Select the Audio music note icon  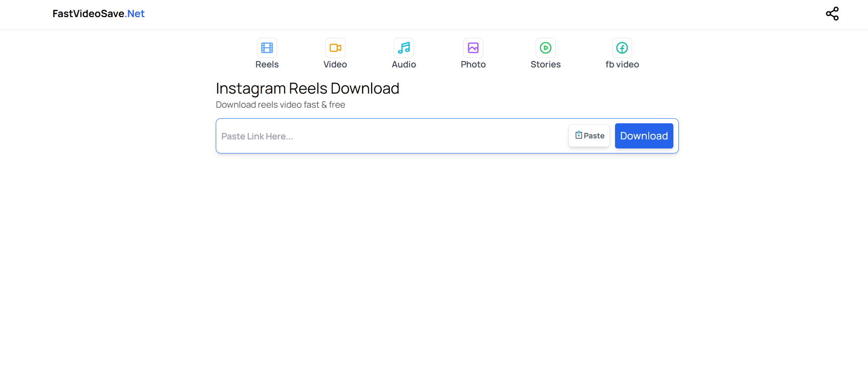(404, 48)
